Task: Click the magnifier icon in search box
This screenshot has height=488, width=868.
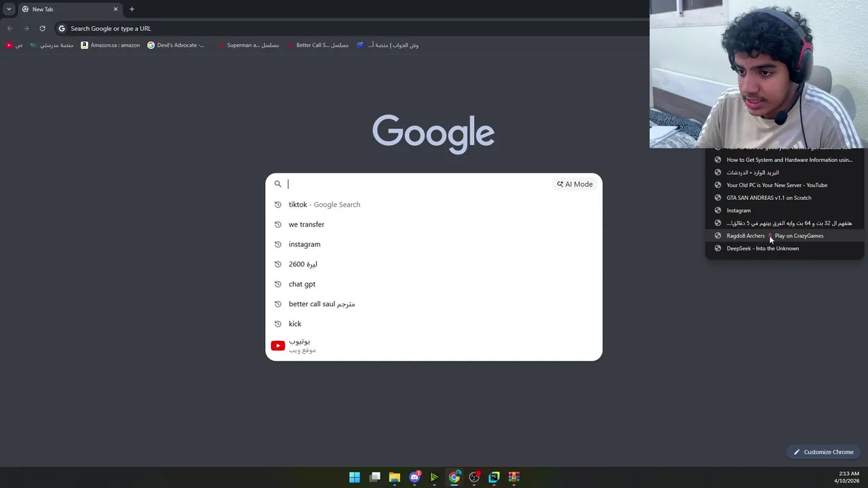Action: click(278, 184)
